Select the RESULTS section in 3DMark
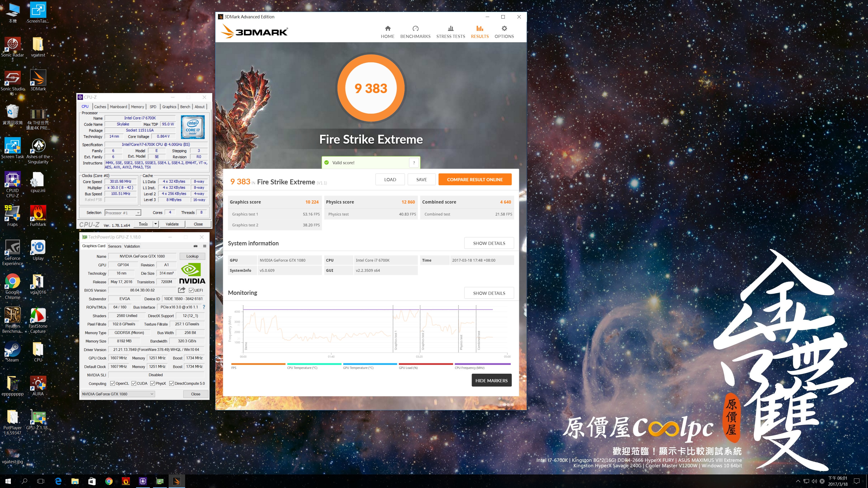 [x=479, y=32]
